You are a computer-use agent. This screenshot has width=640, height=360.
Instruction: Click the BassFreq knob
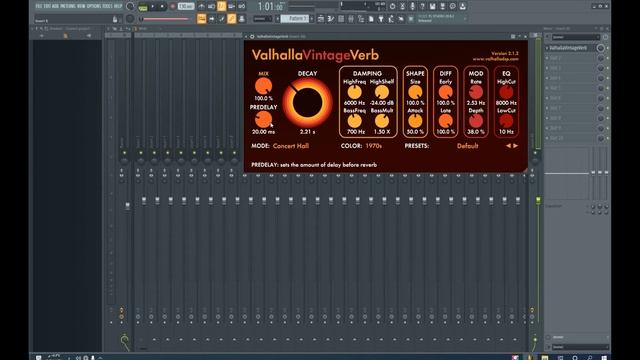354,121
